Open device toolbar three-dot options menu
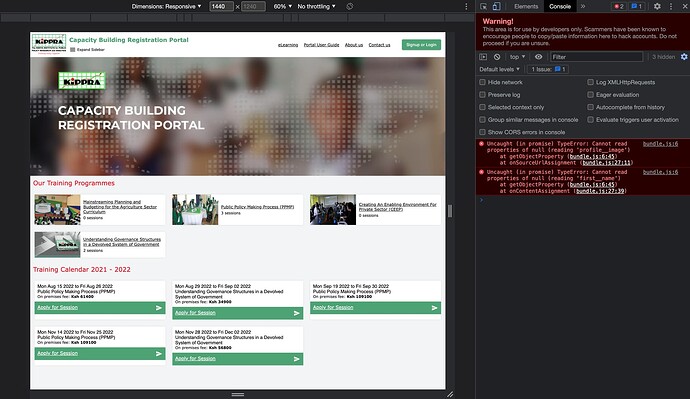 coord(466,6)
